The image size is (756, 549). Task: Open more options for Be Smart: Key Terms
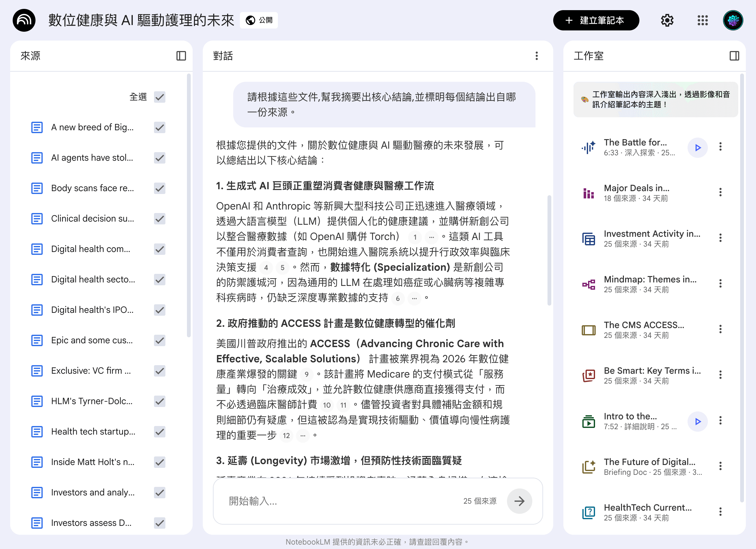pyautogui.click(x=720, y=375)
